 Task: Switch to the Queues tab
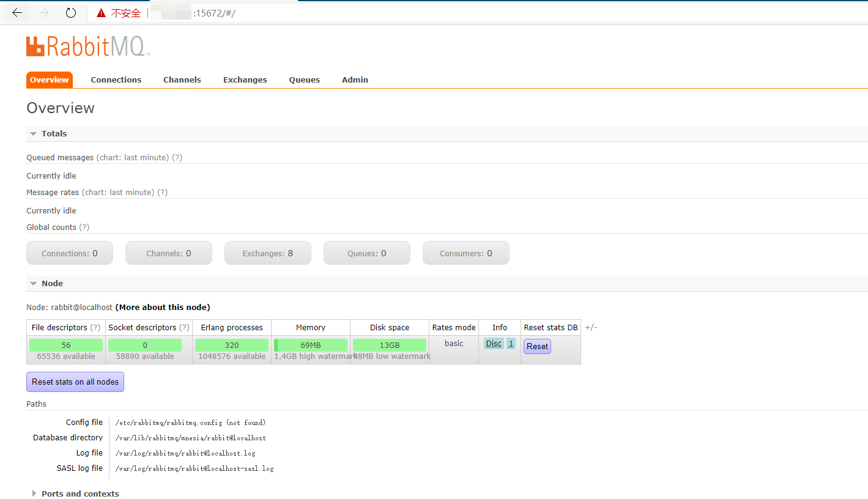[304, 79]
